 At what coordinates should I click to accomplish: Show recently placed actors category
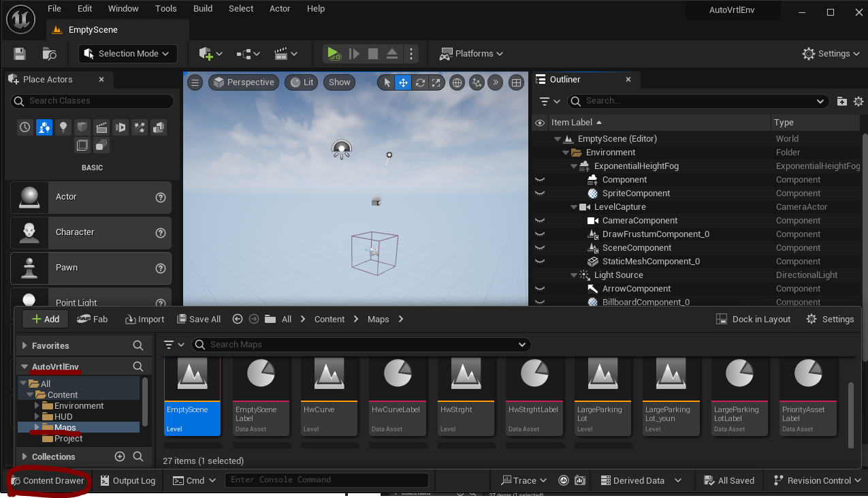[25, 127]
